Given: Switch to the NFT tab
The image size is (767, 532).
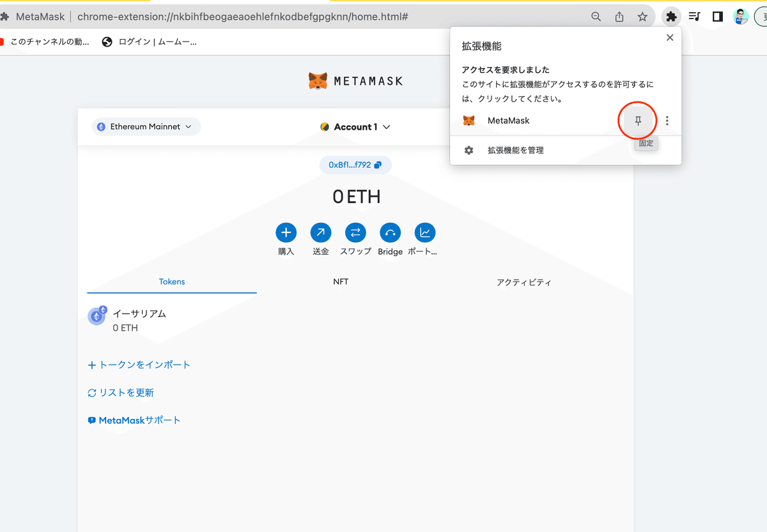Looking at the screenshot, I should (x=341, y=282).
